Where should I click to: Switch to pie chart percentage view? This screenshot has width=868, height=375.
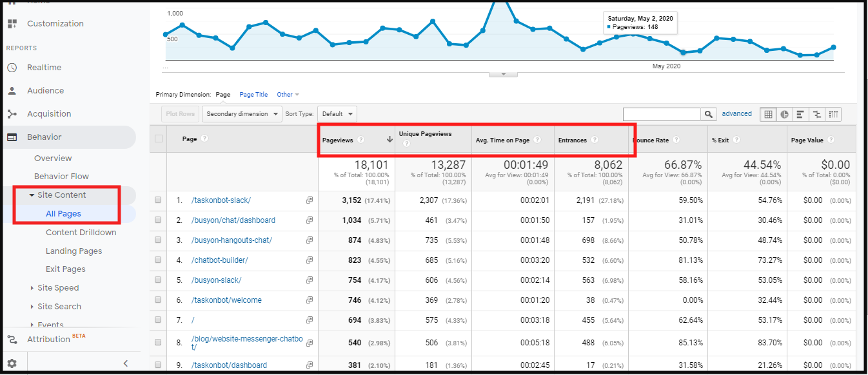[784, 114]
